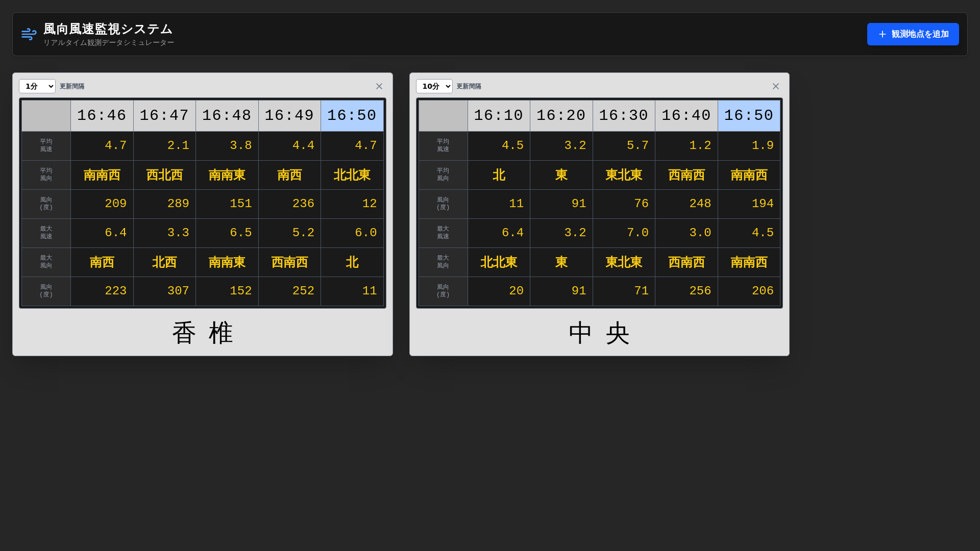Click the 北 average direction cell in 中央

coord(499,175)
